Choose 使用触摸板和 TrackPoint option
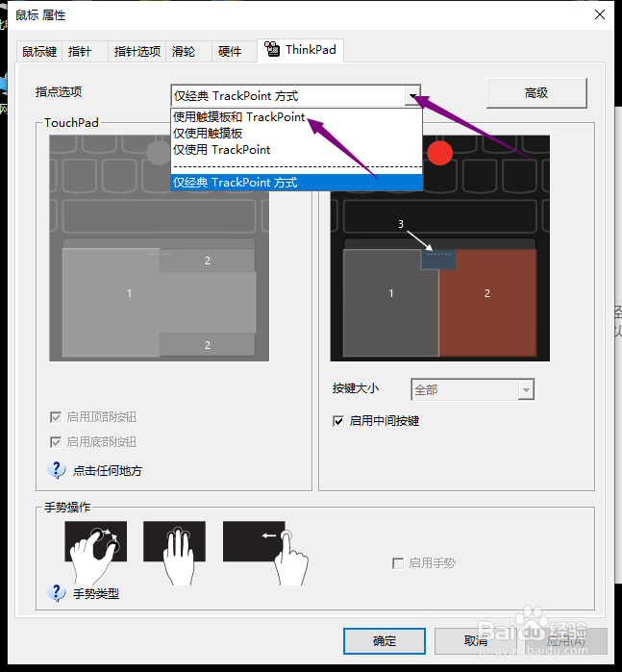 click(296, 117)
